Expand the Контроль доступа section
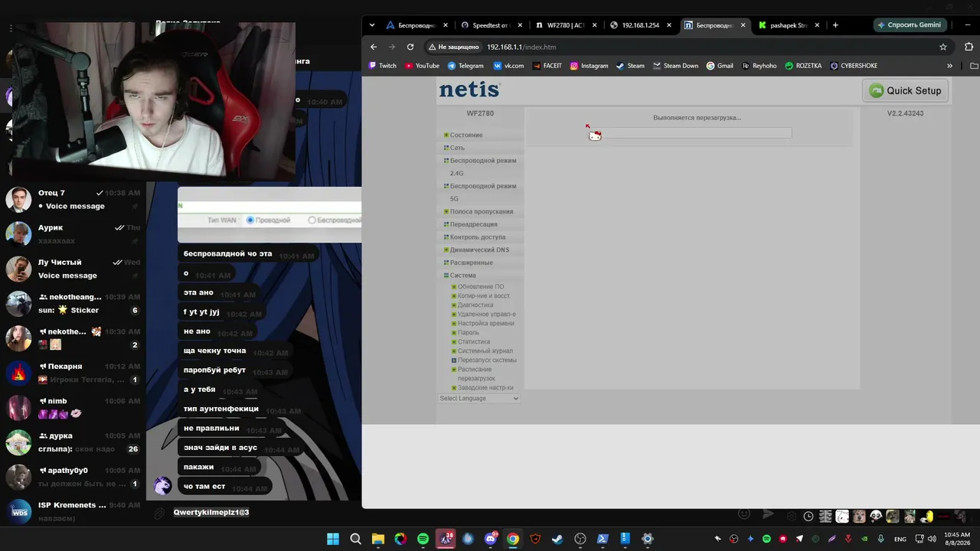 pos(477,237)
